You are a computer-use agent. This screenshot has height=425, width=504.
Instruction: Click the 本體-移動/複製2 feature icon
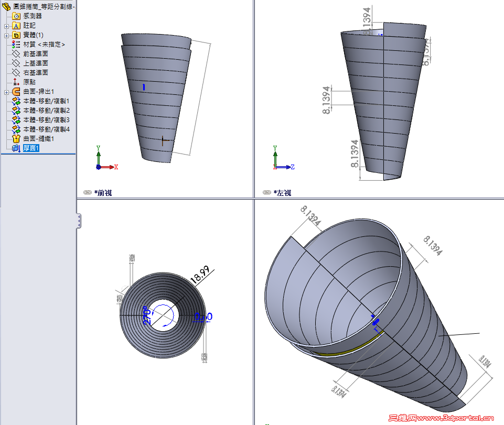16,110
